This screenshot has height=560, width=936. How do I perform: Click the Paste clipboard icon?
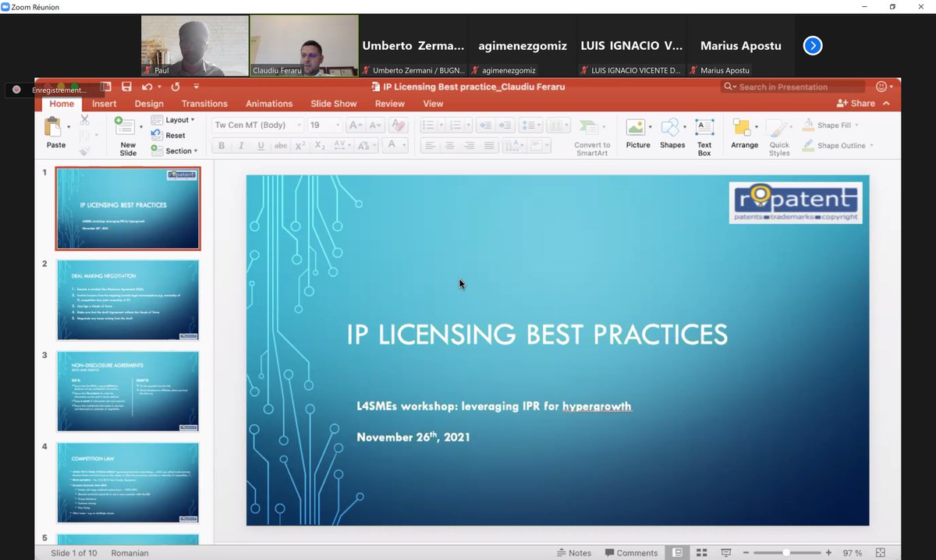(54, 127)
